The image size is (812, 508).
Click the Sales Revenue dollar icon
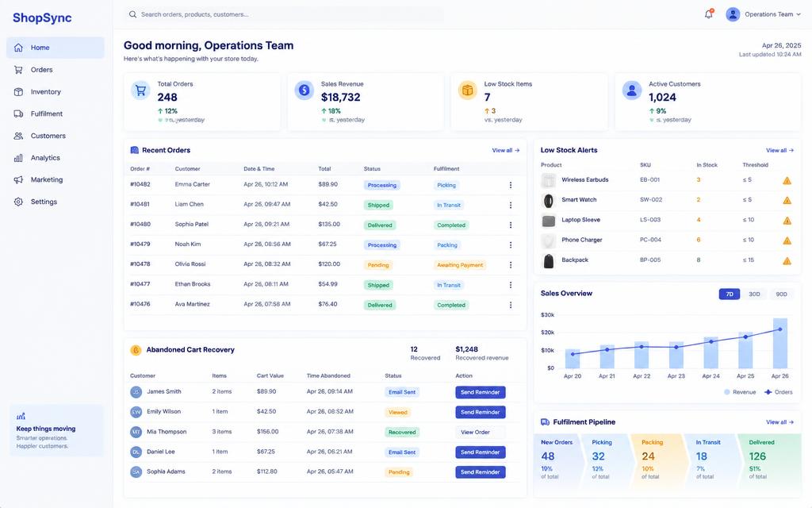point(304,90)
